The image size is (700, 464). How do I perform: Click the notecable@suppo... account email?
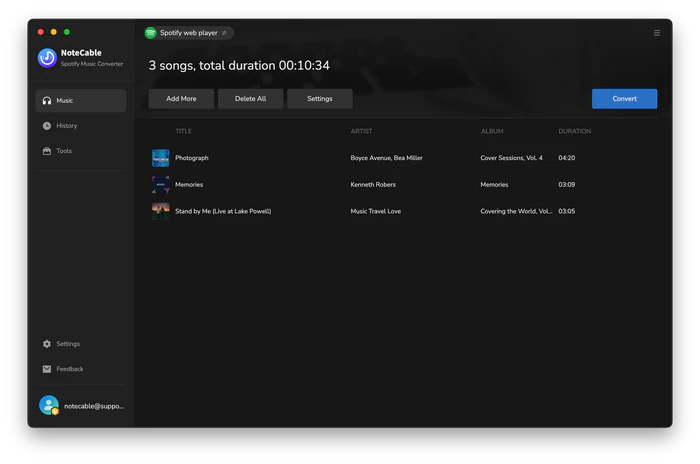pos(94,406)
